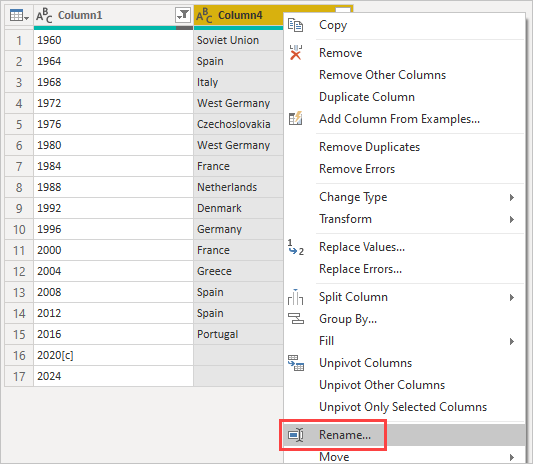
Task: Expand the Fill submenu arrow
Action: (512, 341)
